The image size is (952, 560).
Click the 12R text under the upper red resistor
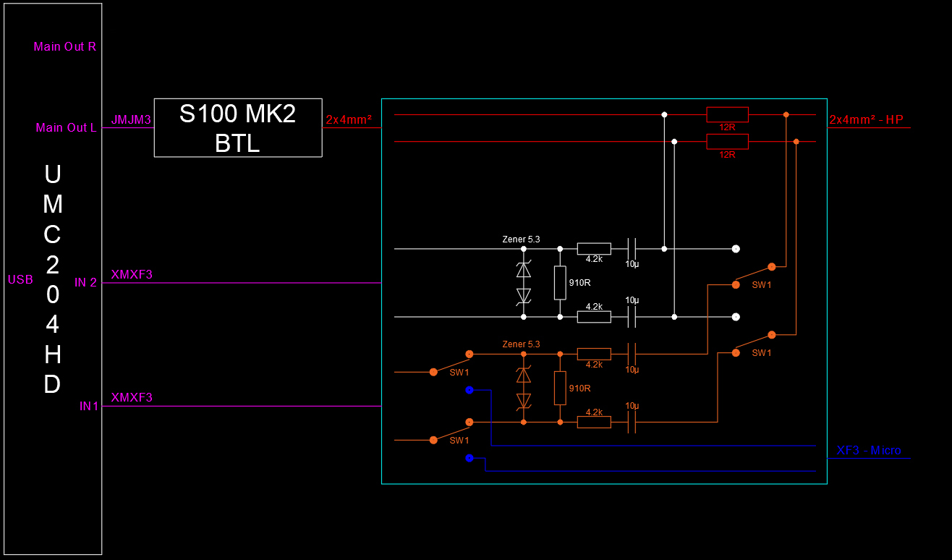727,127
